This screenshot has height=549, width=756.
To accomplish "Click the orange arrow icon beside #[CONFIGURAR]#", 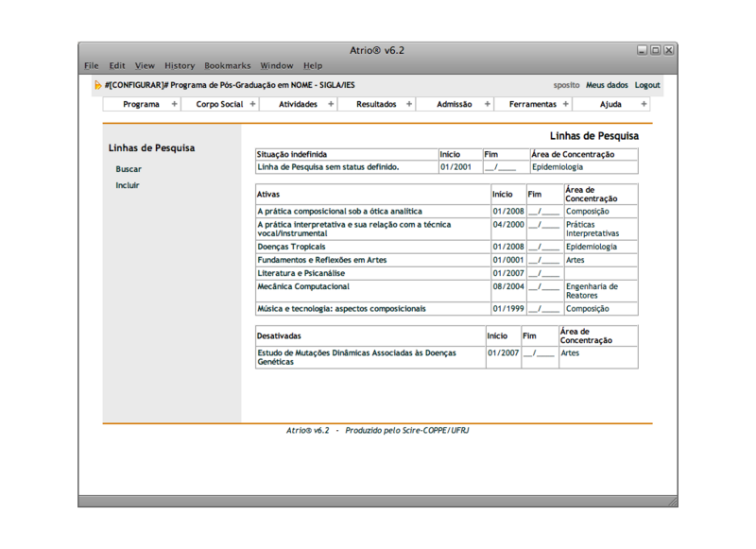I will tap(98, 85).
